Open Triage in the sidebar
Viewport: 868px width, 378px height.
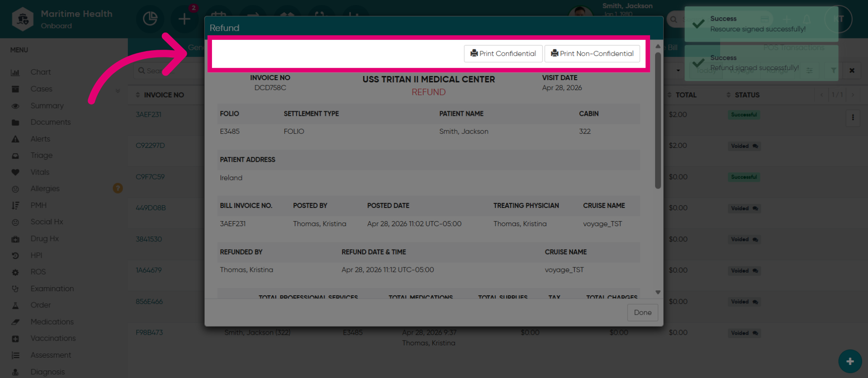pyautogui.click(x=42, y=156)
